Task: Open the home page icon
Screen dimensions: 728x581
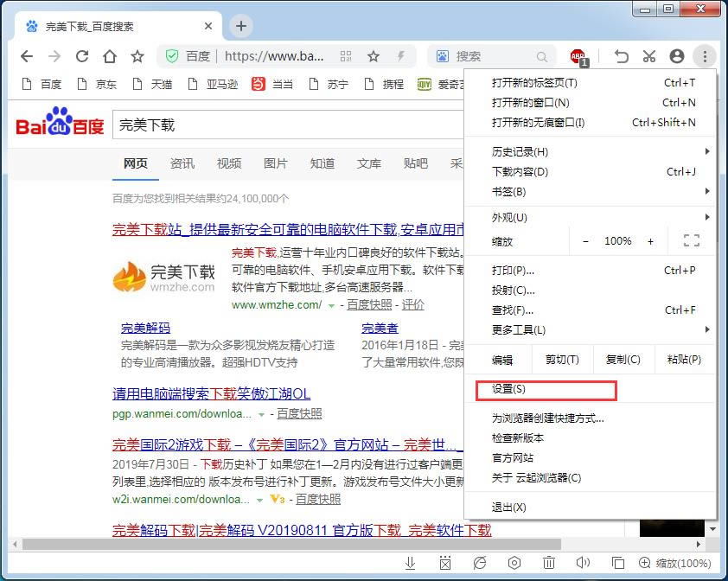Action: [x=110, y=56]
